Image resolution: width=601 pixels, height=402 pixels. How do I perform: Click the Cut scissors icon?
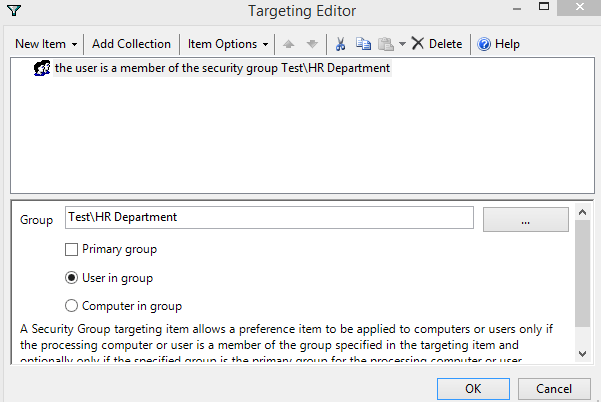pyautogui.click(x=340, y=44)
